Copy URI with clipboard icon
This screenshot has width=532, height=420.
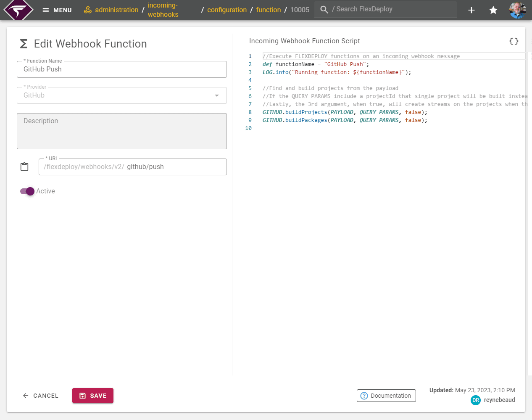24,167
